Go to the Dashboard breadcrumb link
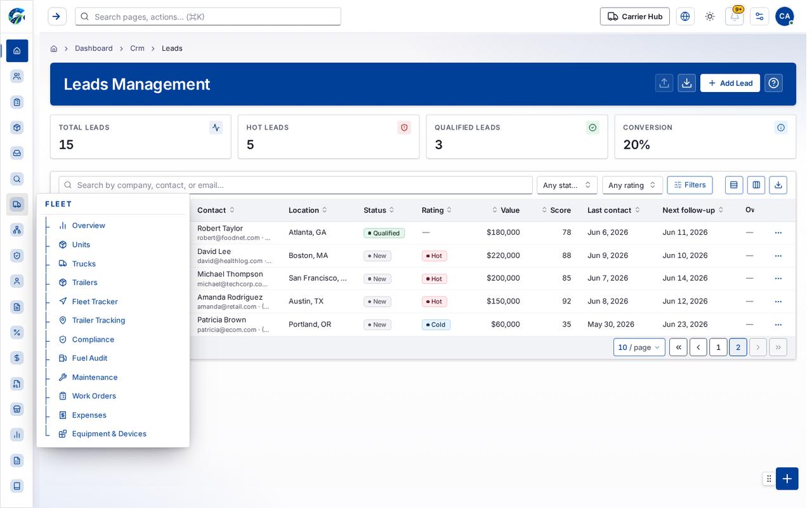This screenshot has width=812, height=508. pos(94,48)
